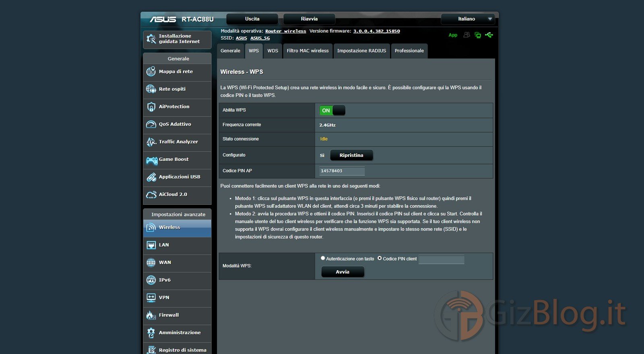Click the Riavvia reboot button
The image size is (644, 354).
[309, 19]
